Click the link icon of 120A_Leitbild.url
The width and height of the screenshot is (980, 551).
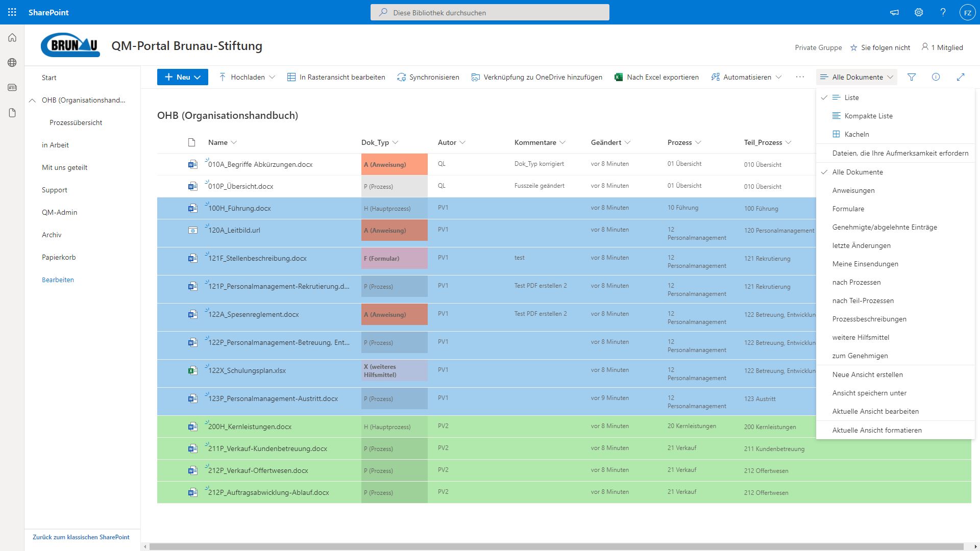point(192,230)
